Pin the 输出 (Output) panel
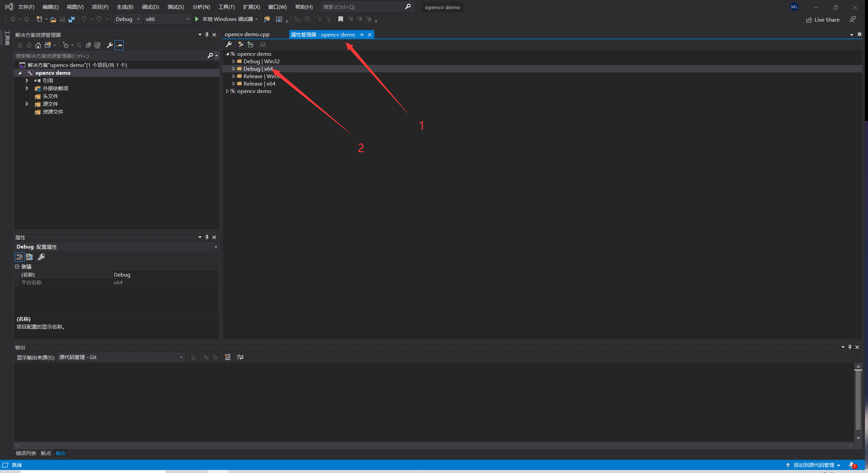 coord(850,347)
